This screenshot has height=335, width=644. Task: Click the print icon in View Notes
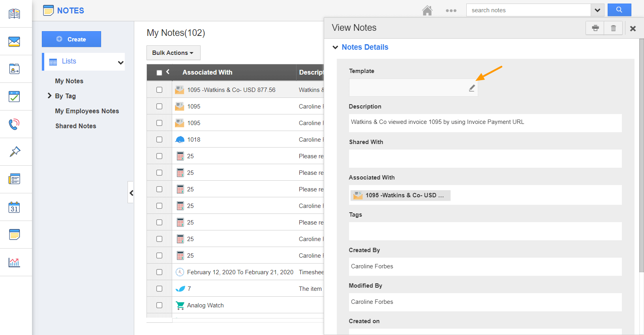coord(595,28)
